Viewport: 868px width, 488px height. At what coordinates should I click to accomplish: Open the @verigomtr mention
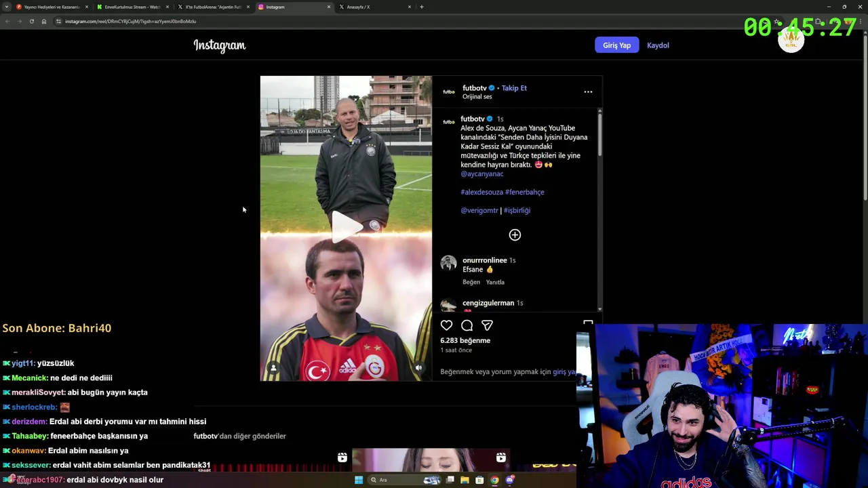479,211
